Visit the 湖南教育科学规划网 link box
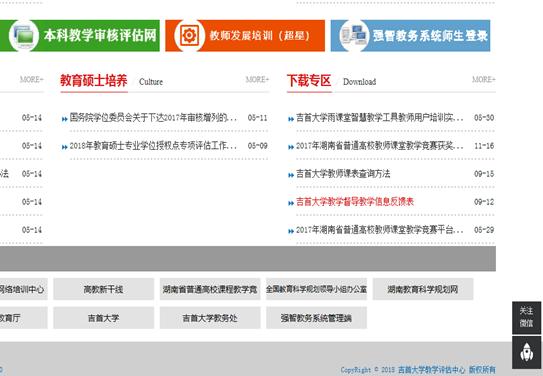This screenshot has height=376, width=543. [423, 289]
